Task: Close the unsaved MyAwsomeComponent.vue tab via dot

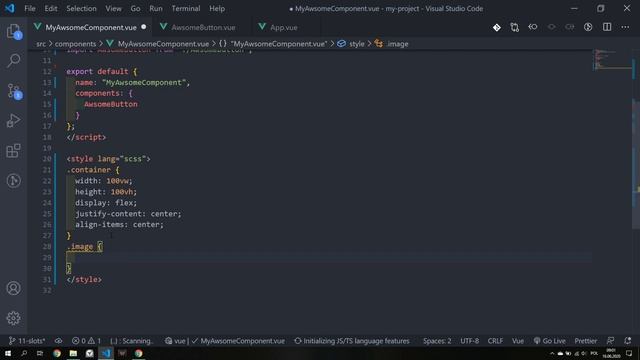Action: 144,27
